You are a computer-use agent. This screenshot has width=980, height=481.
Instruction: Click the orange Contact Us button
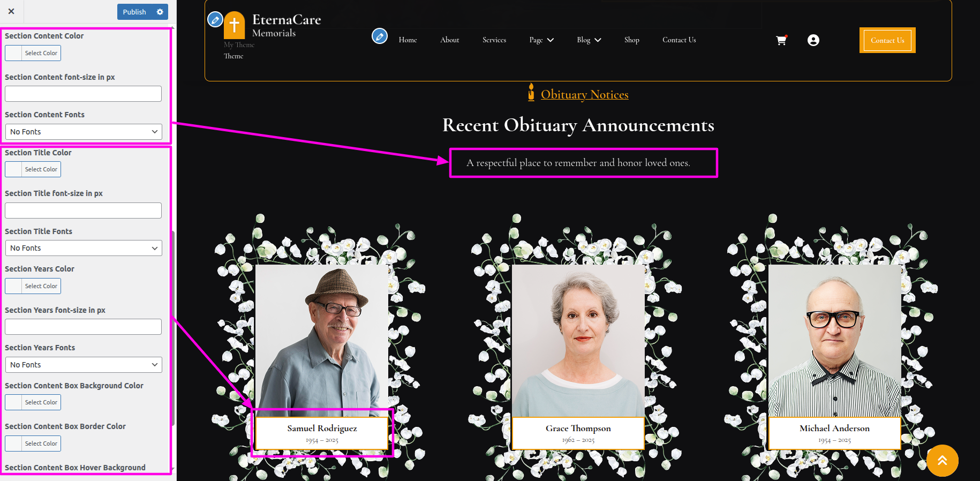[x=887, y=40]
